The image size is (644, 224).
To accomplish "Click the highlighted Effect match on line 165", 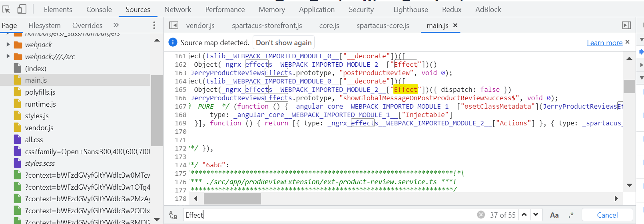I will 405,89.
